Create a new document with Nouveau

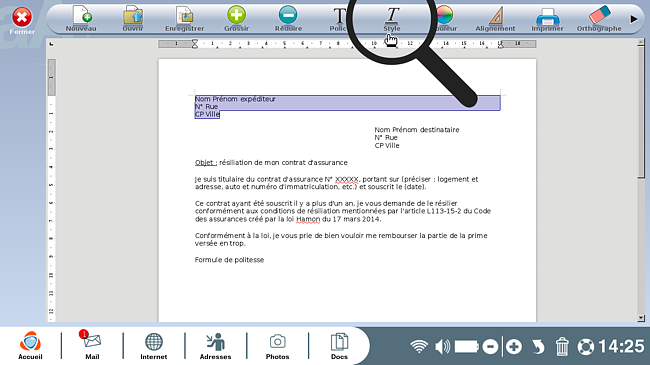click(x=81, y=19)
